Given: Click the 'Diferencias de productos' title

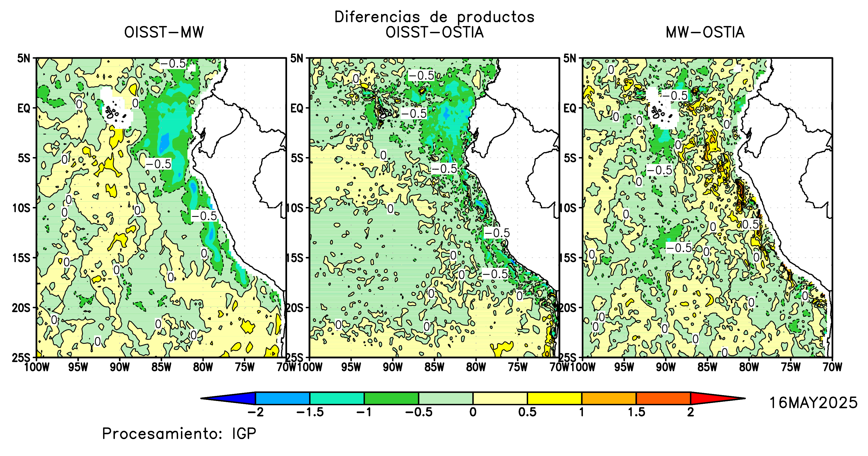Looking at the screenshot, I should 434,17.
